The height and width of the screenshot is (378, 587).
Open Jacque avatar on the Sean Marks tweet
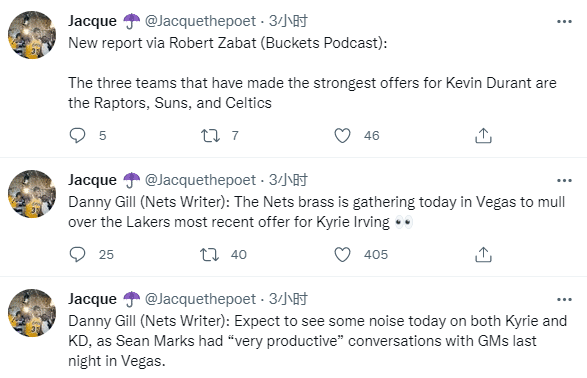click(32, 313)
